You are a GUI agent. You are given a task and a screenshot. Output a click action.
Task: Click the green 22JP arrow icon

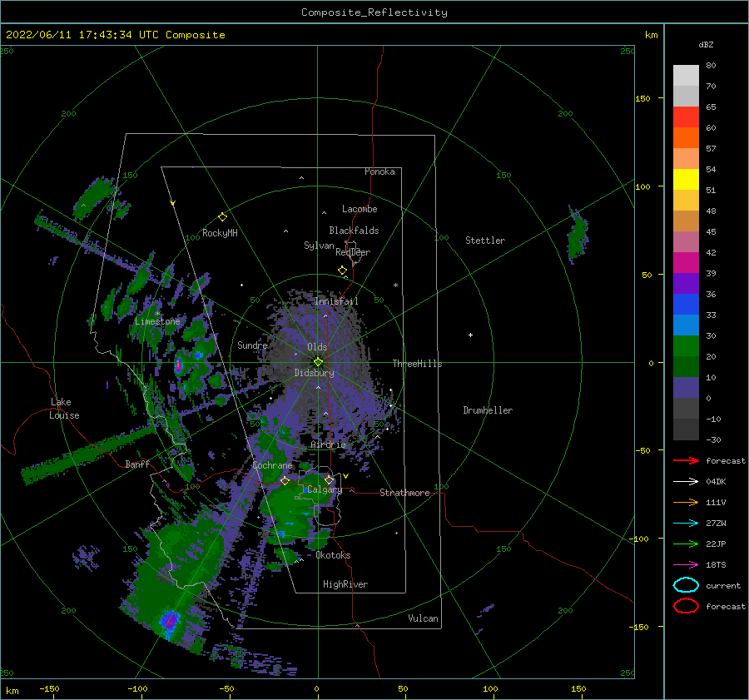[x=686, y=544]
